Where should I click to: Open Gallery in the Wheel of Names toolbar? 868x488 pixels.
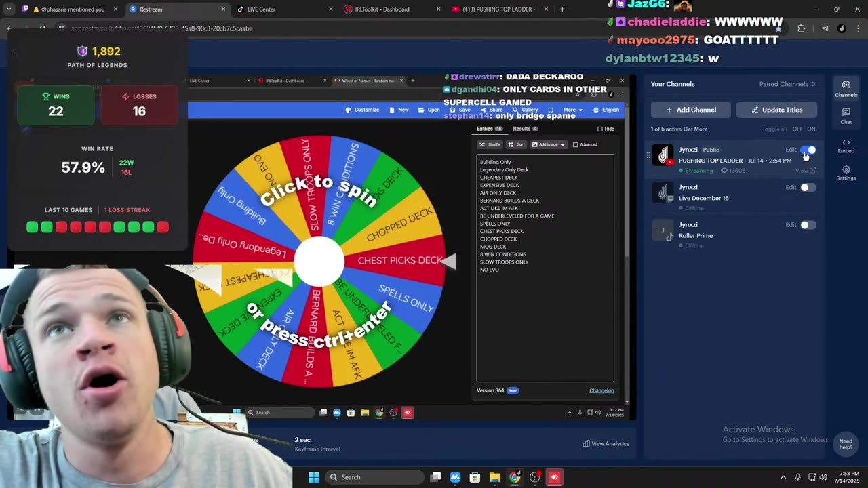pos(526,110)
